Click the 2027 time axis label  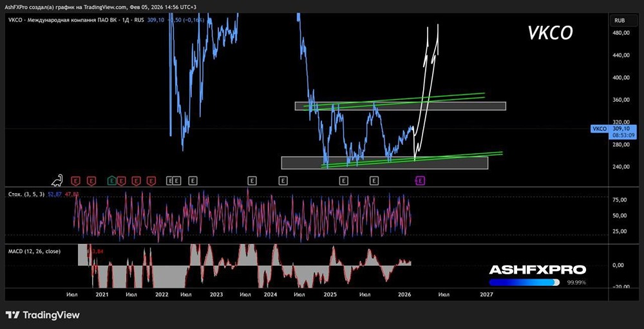click(486, 294)
